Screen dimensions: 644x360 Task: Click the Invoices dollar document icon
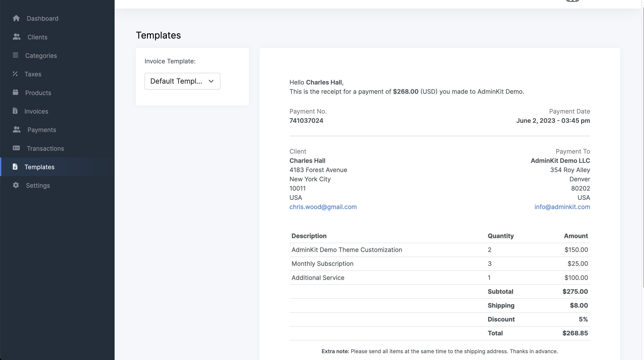(x=15, y=111)
